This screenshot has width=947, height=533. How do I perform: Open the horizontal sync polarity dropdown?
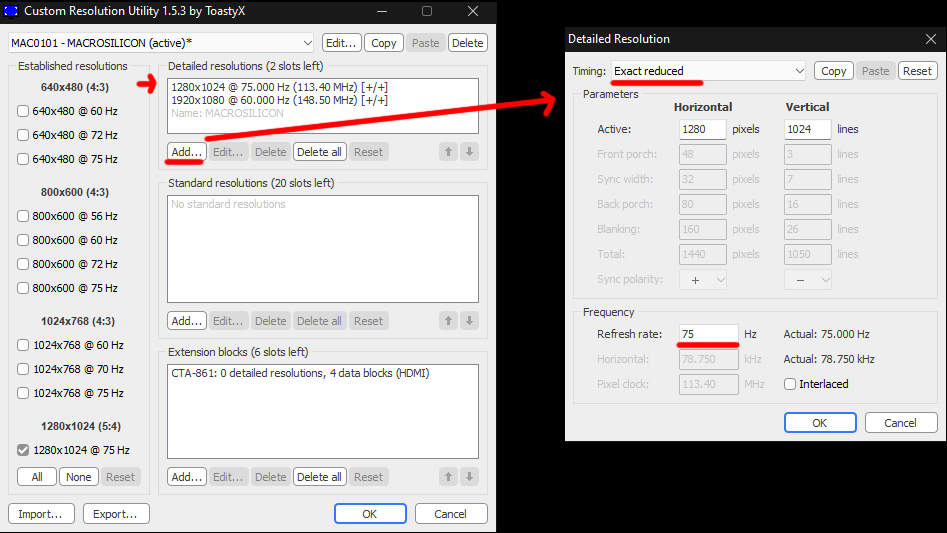pos(703,280)
